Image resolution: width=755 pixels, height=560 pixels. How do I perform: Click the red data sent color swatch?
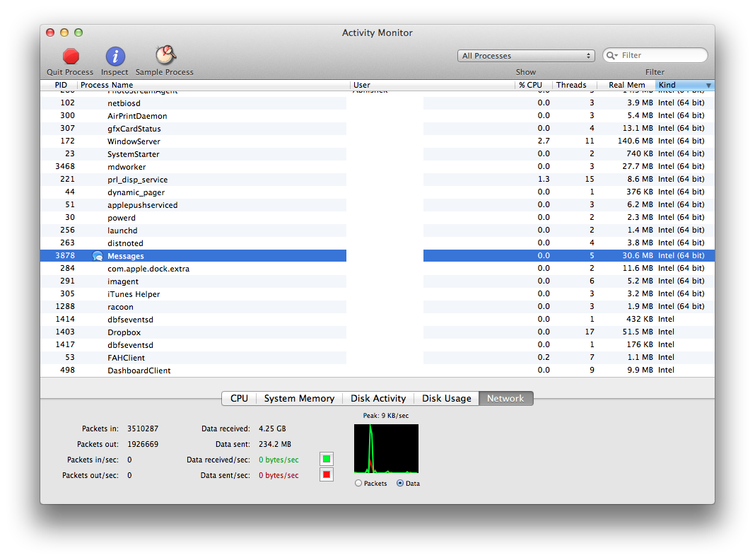(327, 474)
